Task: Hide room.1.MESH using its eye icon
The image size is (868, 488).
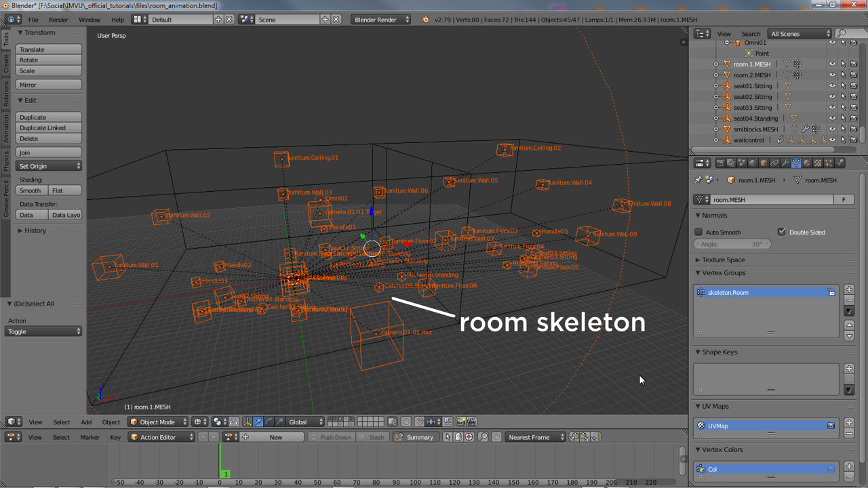Action: [832, 64]
